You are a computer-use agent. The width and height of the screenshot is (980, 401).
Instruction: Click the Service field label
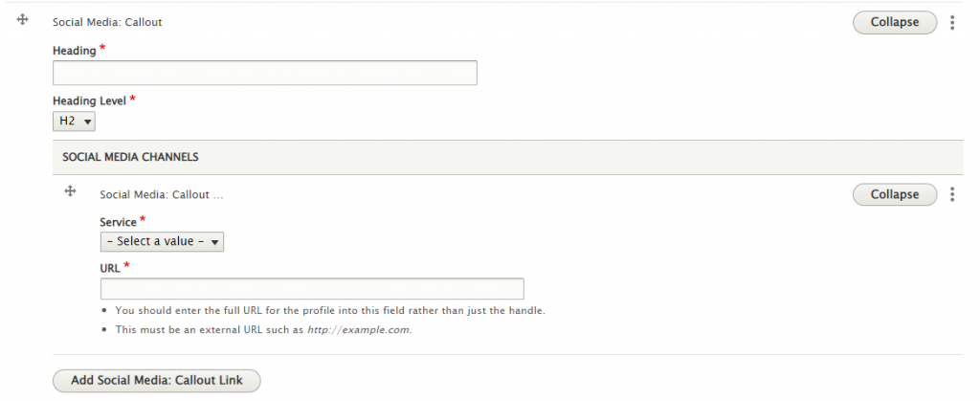(x=118, y=222)
